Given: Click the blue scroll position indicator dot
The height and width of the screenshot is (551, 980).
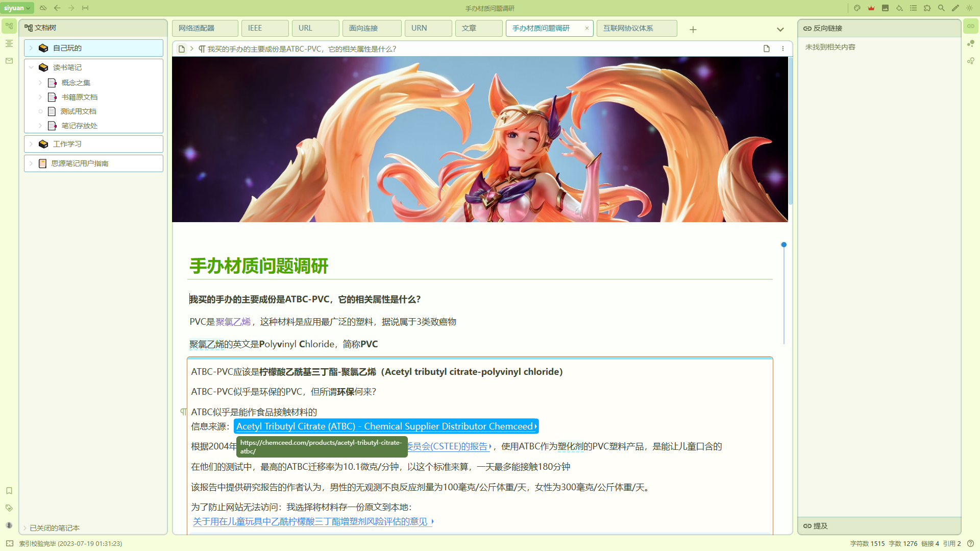Looking at the screenshot, I should coord(784,245).
